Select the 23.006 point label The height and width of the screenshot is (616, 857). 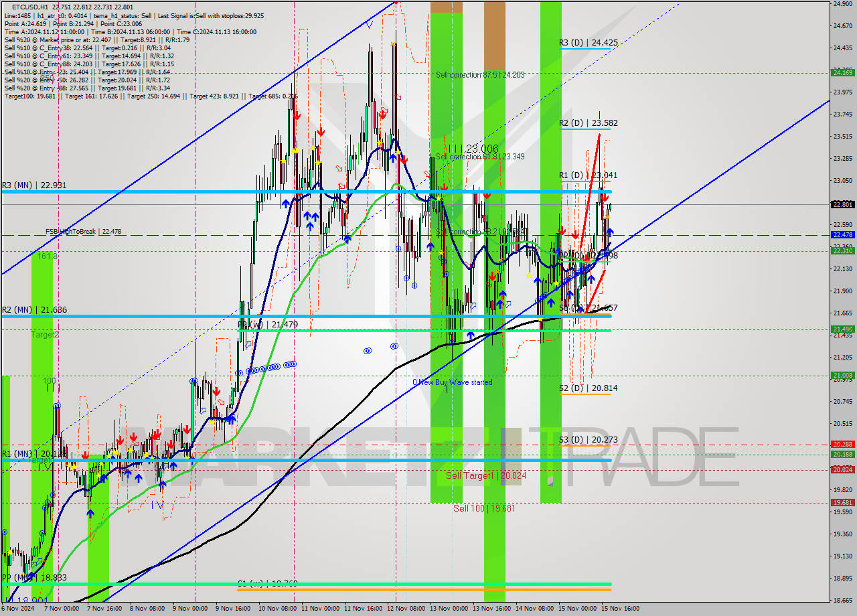pyautogui.click(x=475, y=149)
